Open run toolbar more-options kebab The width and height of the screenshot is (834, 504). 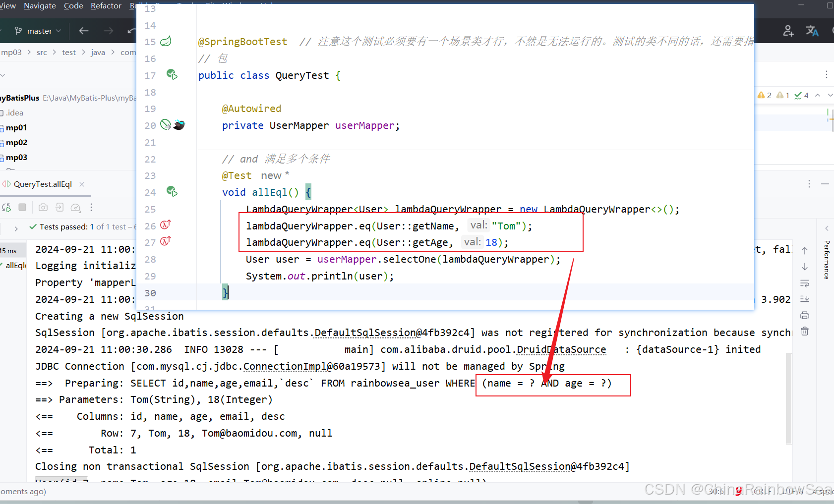point(91,207)
